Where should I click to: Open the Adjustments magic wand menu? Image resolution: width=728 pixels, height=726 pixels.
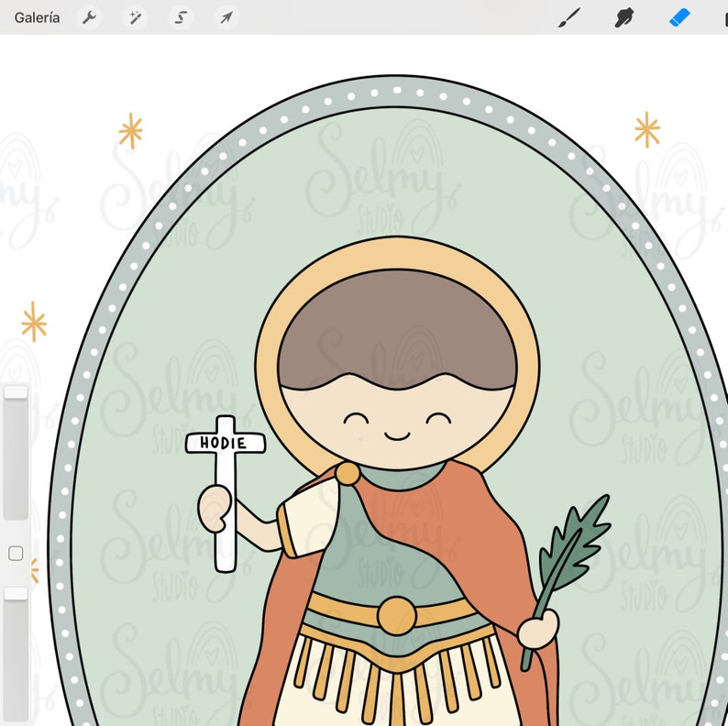tap(135, 17)
